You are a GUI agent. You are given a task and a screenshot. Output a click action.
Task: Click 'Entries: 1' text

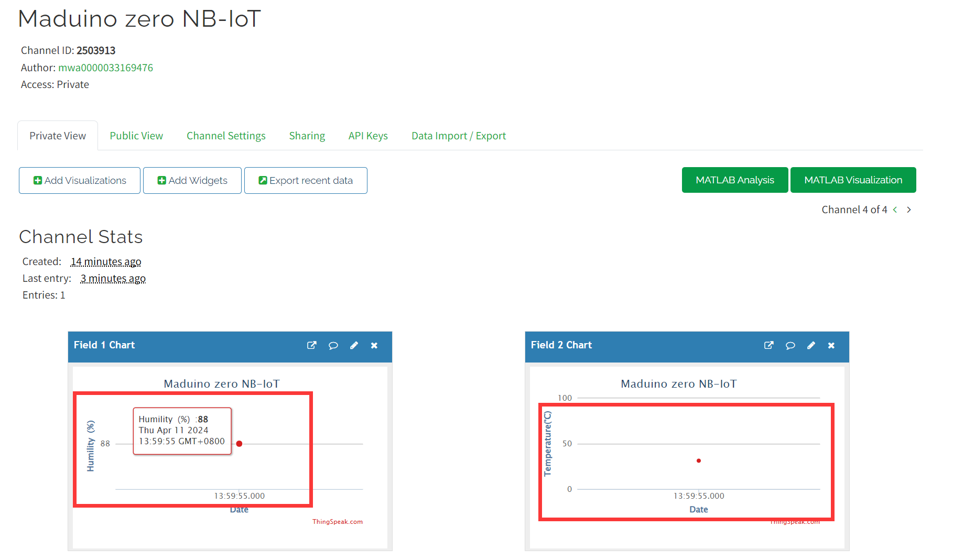tap(44, 295)
